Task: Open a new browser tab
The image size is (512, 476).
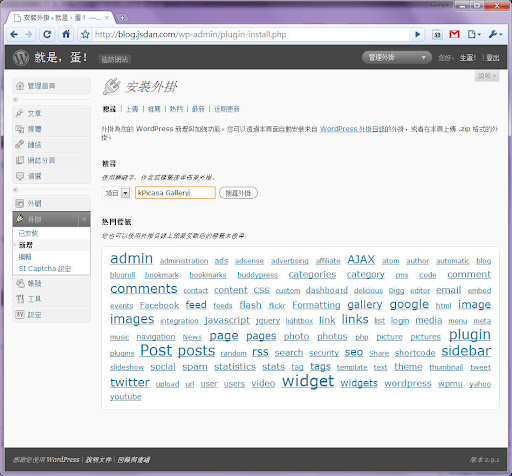Action: click(122, 18)
